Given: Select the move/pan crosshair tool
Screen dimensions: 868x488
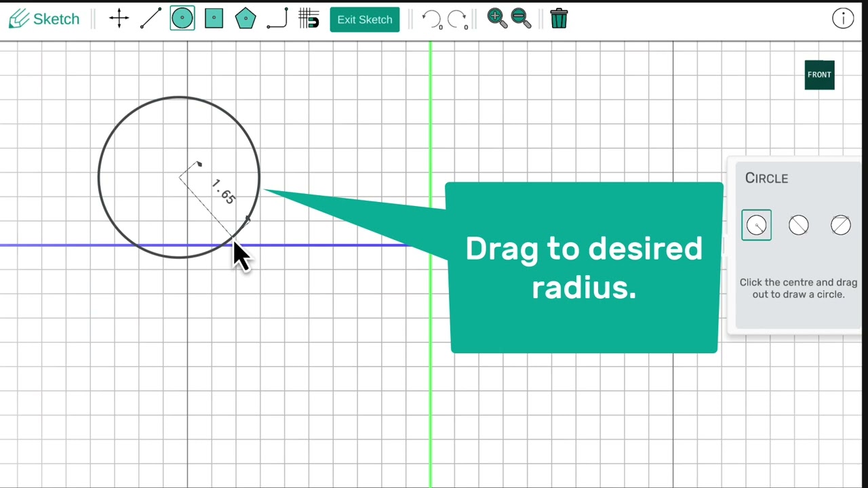Looking at the screenshot, I should [119, 19].
